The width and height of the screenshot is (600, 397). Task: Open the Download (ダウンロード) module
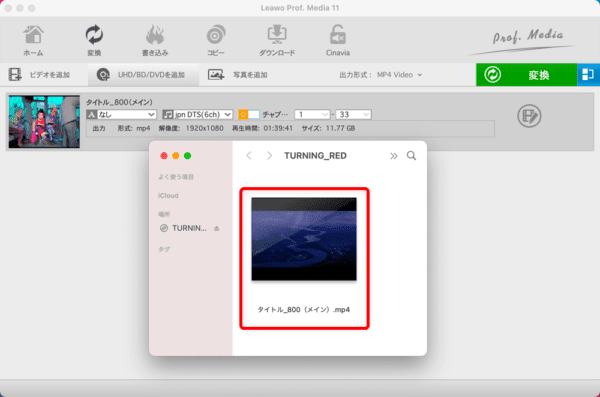point(277,41)
